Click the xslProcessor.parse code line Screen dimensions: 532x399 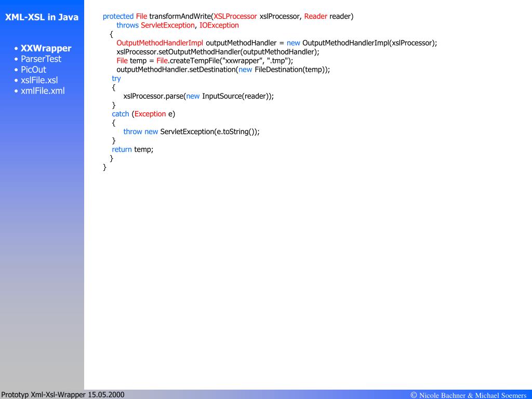coord(198,96)
